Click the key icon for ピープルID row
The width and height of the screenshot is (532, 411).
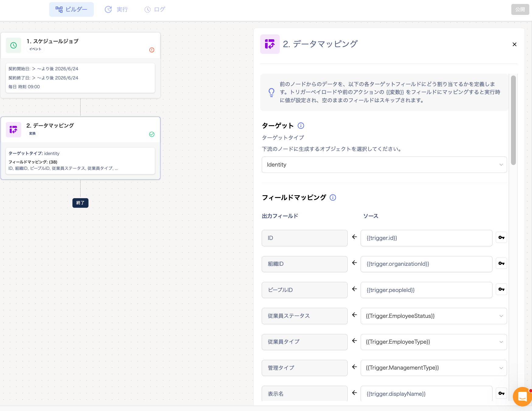pos(501,289)
